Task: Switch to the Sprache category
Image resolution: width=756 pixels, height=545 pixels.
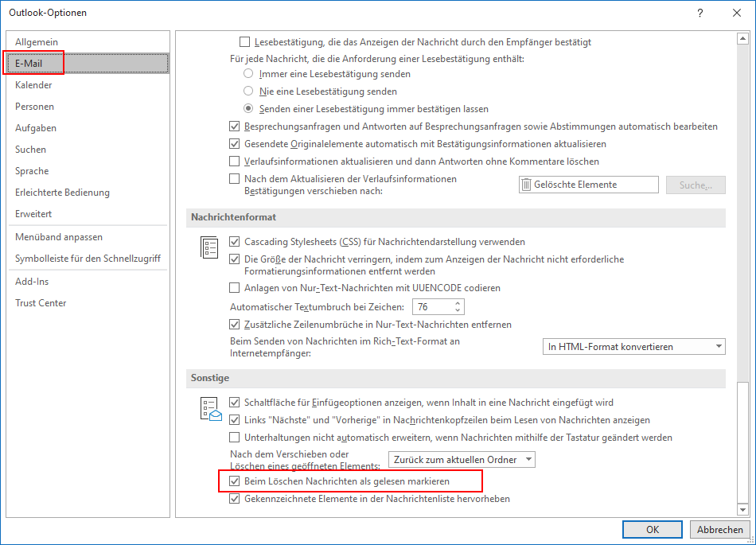Action: pyautogui.click(x=88, y=171)
